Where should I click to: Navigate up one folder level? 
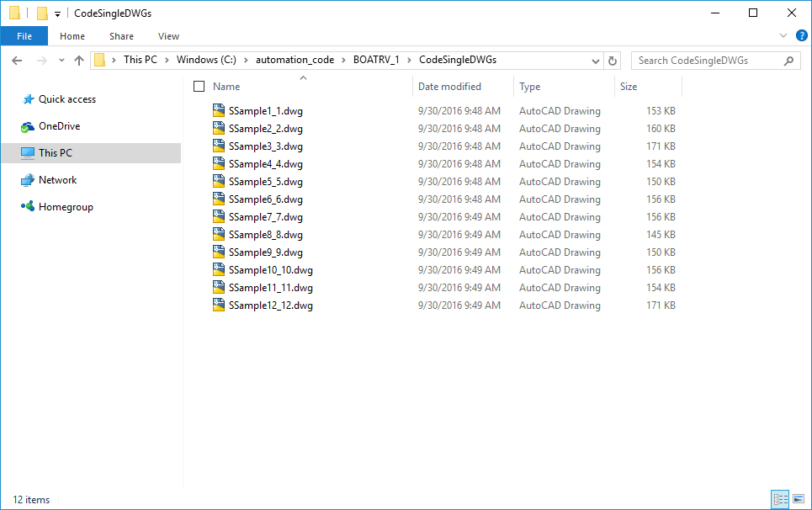(79, 60)
